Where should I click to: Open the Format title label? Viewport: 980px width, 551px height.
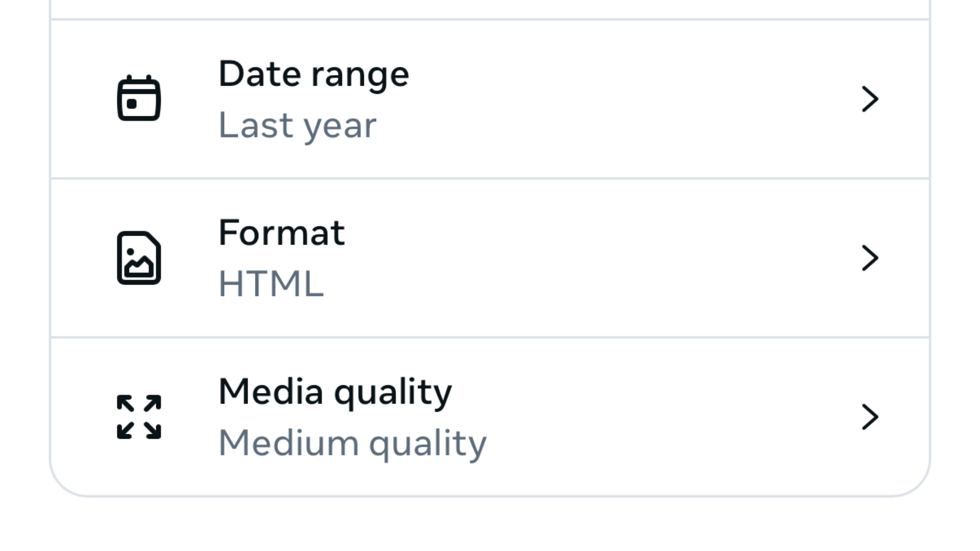click(281, 233)
